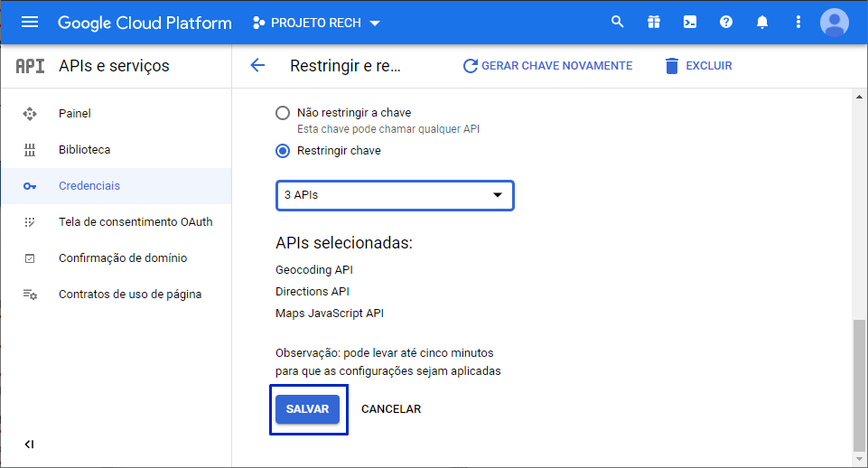Image resolution: width=868 pixels, height=468 pixels.
Task: Open the gift free trial icon
Action: (654, 23)
